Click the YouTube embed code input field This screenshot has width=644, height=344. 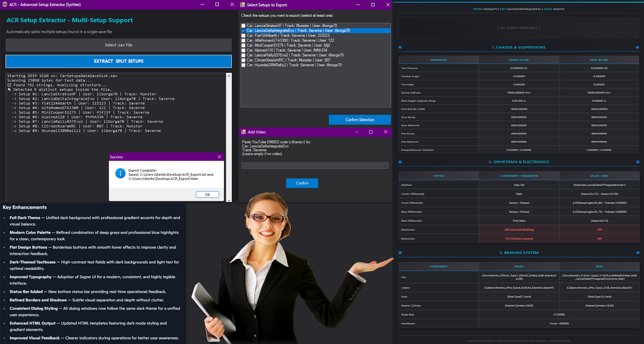point(315,166)
